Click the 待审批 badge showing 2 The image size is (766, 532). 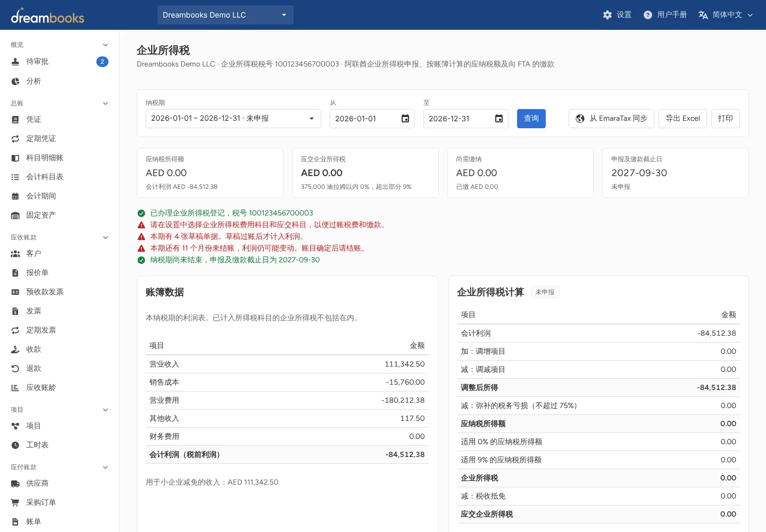click(103, 62)
